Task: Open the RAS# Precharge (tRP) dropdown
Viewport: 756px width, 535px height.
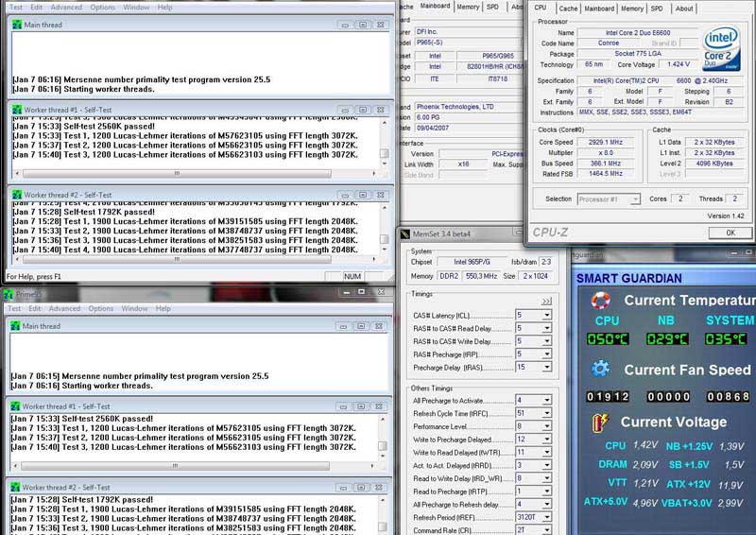Action: tap(547, 354)
